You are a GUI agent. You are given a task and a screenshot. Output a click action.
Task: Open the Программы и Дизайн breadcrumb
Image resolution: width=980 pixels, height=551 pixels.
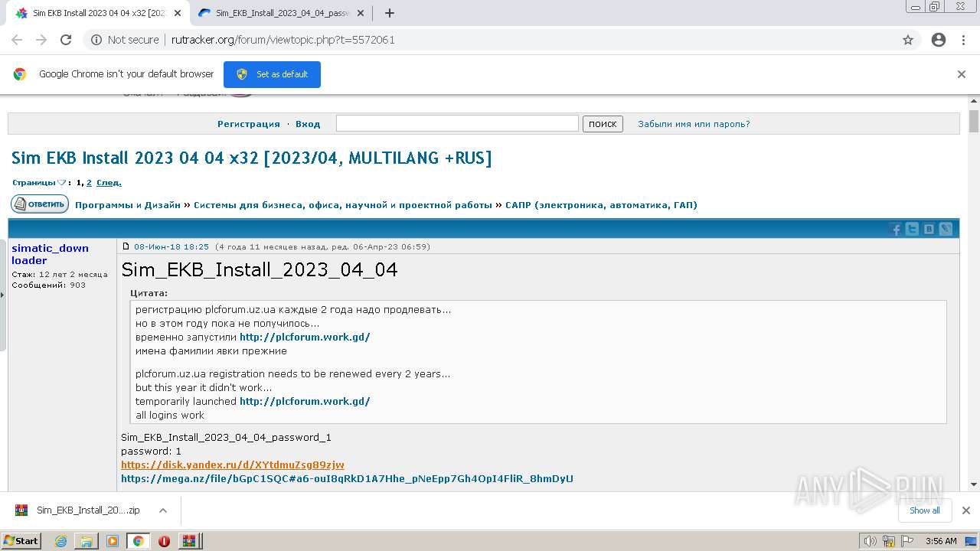(x=128, y=205)
